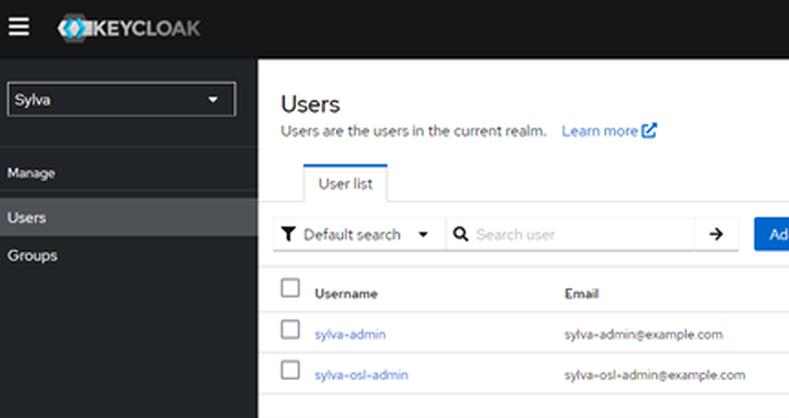Open the Sylva realm selector dropdown

click(121, 99)
